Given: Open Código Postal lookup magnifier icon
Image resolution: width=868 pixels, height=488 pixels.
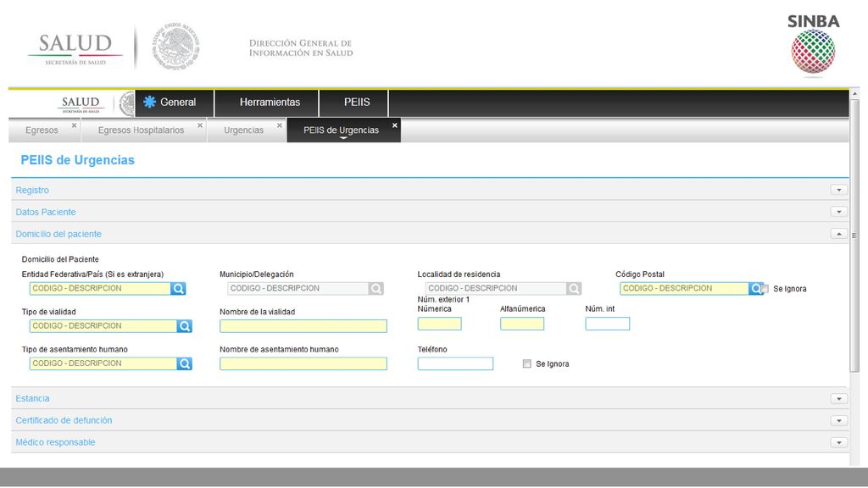Looking at the screenshot, I should tap(755, 288).
